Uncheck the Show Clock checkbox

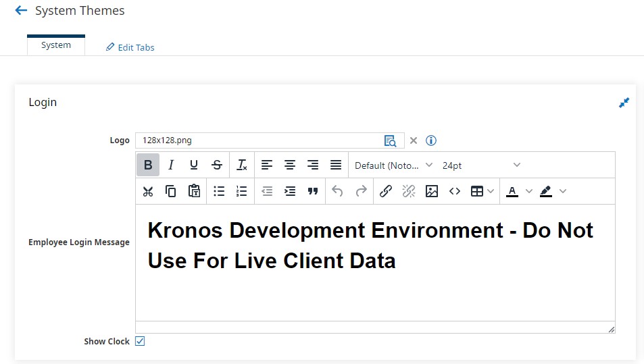coord(140,341)
